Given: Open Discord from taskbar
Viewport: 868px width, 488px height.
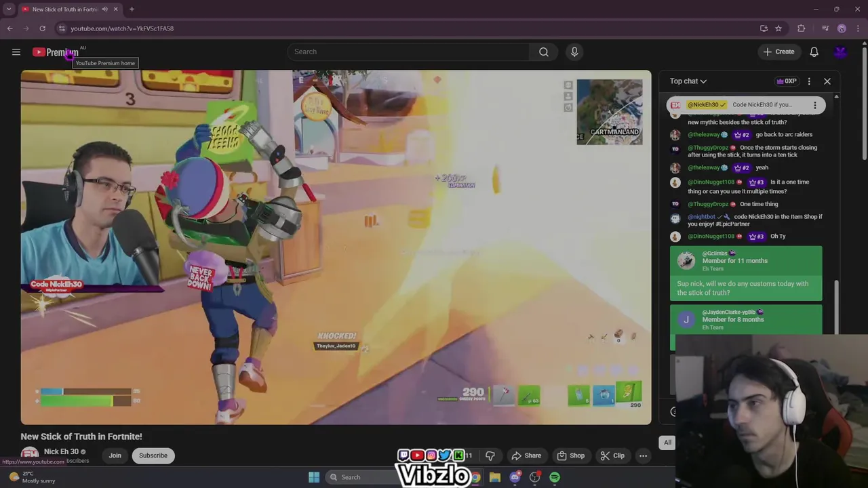Looking at the screenshot, I should (x=515, y=477).
